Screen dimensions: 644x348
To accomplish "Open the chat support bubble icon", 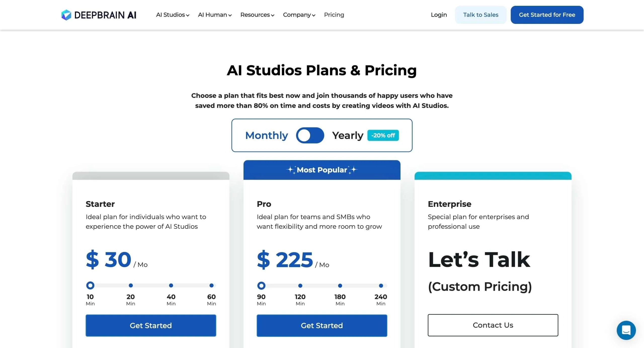I will coord(626,330).
